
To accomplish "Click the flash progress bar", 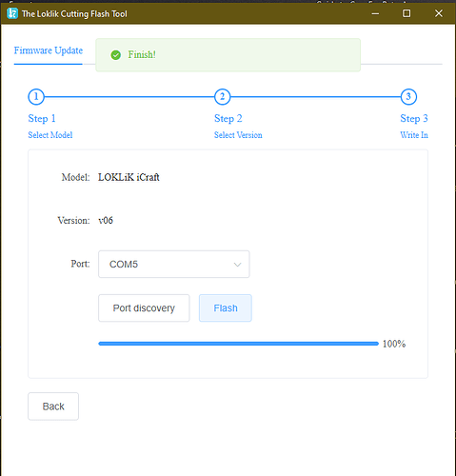I will (x=239, y=344).
